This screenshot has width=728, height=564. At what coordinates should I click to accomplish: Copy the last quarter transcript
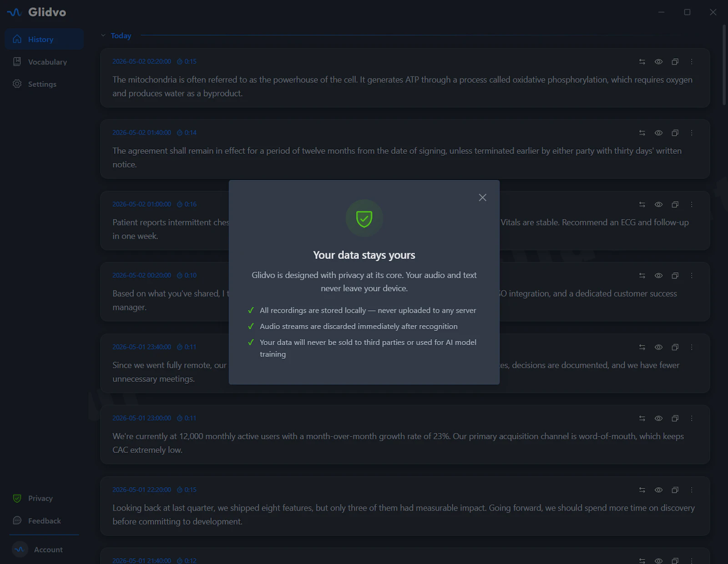click(x=675, y=490)
